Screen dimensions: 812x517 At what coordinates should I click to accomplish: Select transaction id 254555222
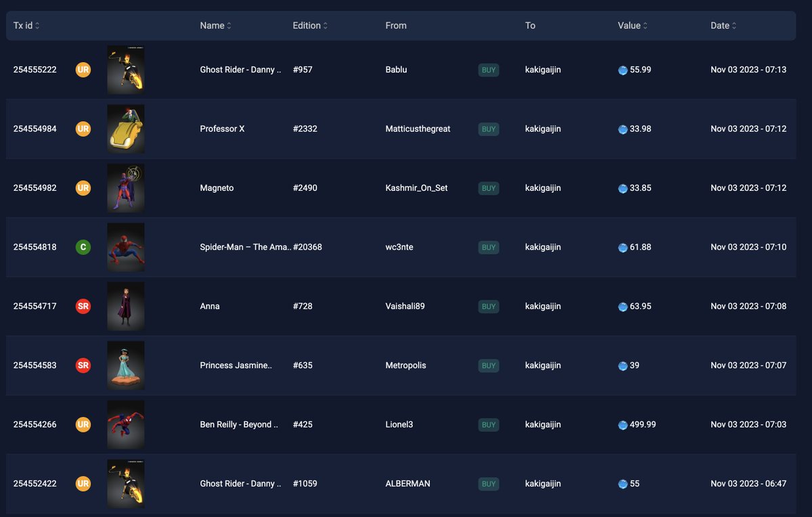point(35,70)
